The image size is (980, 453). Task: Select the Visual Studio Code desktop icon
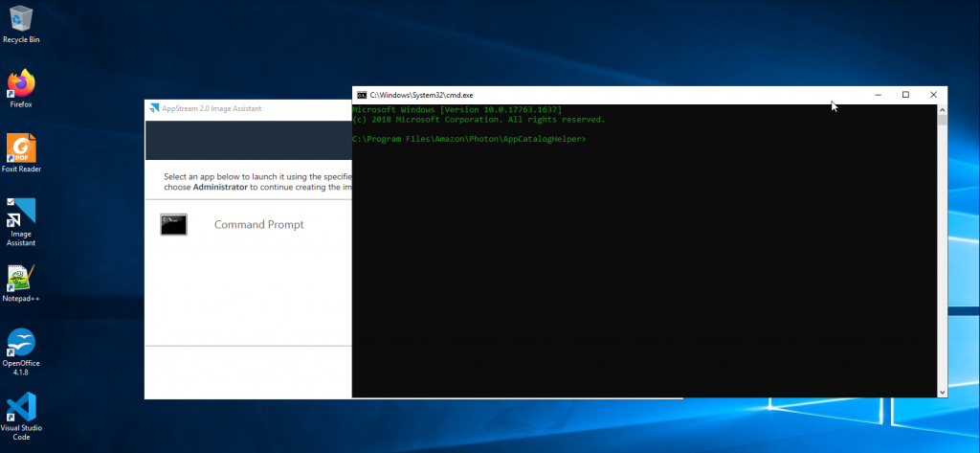21,416
